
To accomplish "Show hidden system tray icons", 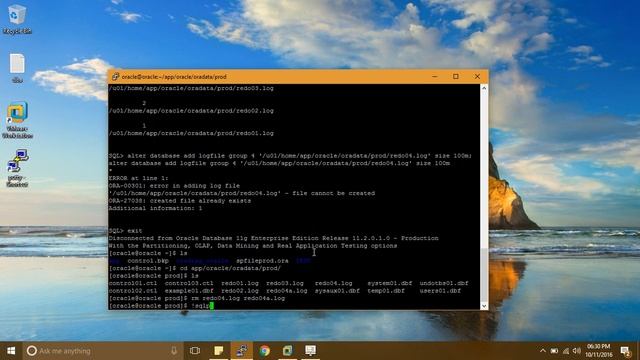I will tap(542, 351).
